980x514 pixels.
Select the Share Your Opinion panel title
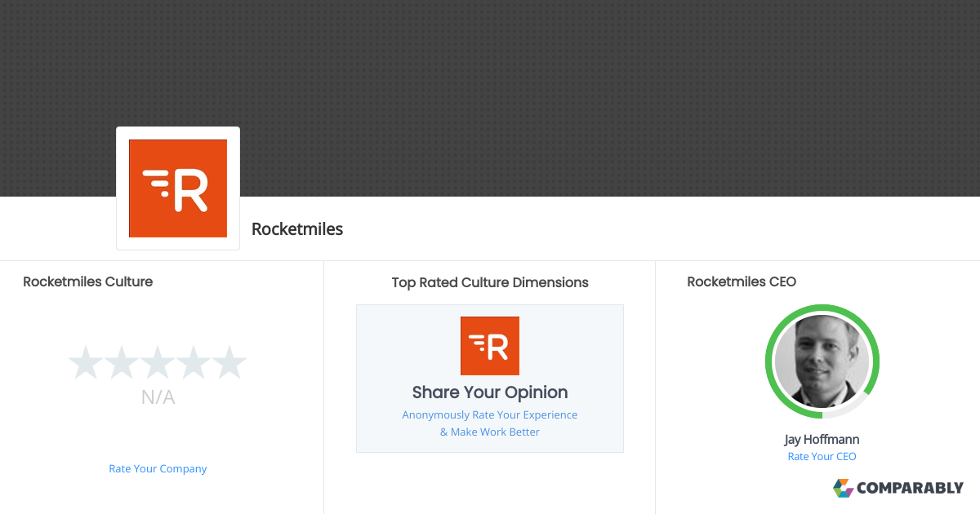(x=489, y=392)
